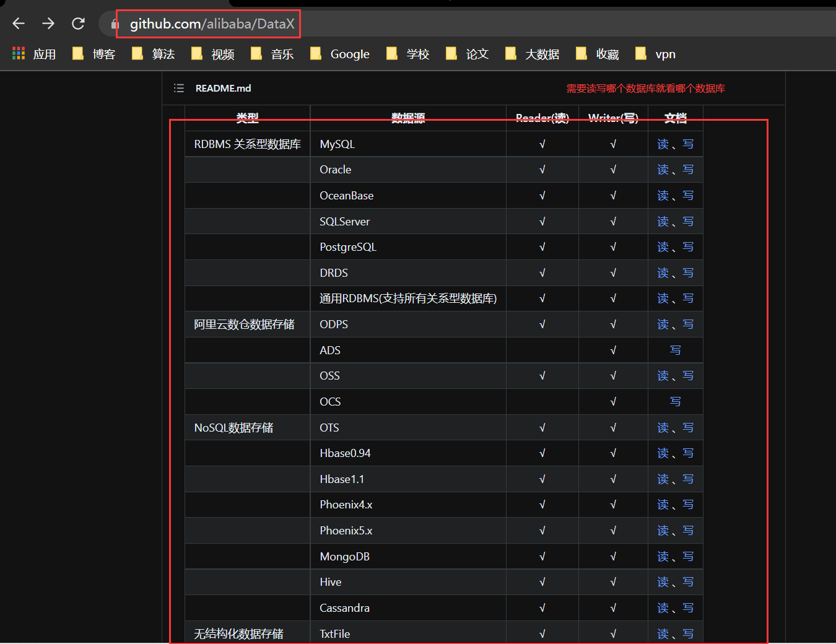
Task: Open the Hbase1.1 读 doc link
Action: [x=663, y=479]
